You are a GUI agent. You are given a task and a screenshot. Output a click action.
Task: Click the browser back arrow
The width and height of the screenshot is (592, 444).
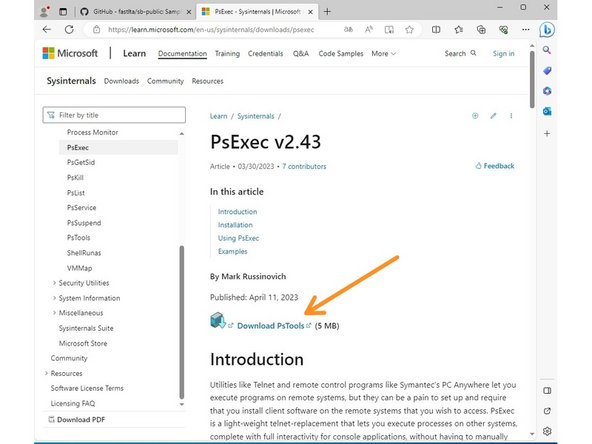(47, 29)
